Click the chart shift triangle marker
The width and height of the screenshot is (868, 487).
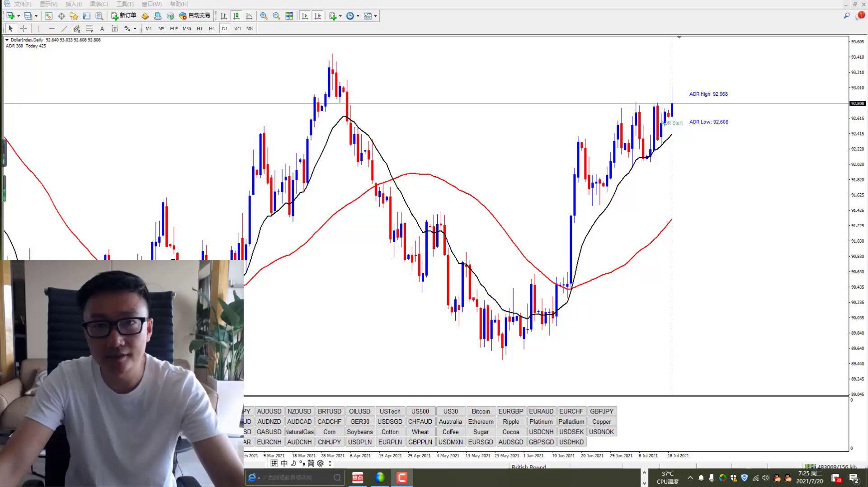click(679, 37)
